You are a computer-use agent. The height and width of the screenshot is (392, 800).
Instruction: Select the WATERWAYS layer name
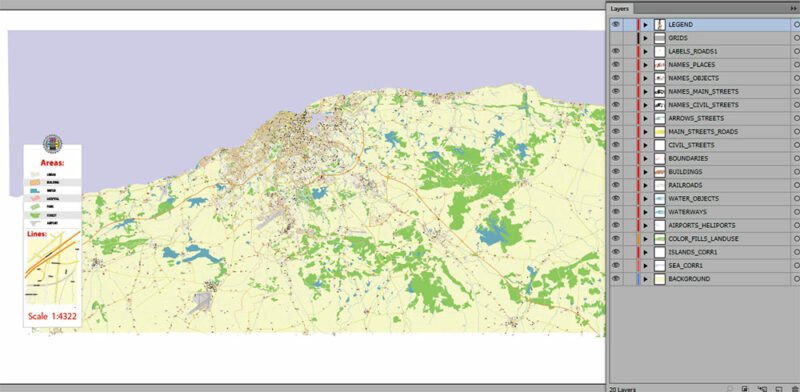pyautogui.click(x=687, y=212)
